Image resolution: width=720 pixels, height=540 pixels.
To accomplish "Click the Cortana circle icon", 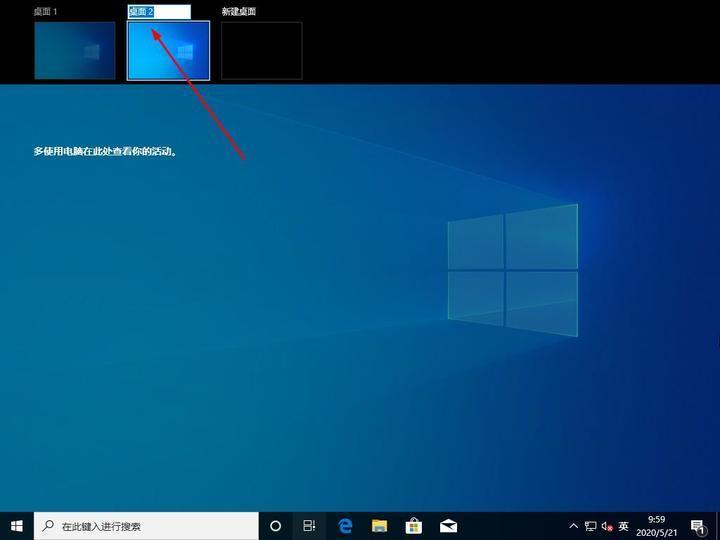I will coord(276,525).
